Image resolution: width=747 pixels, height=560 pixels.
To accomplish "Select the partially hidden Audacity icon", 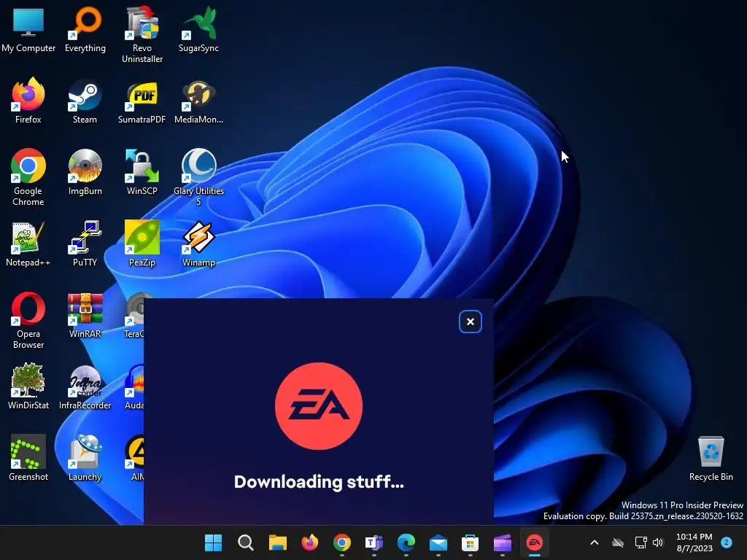I will (134, 386).
